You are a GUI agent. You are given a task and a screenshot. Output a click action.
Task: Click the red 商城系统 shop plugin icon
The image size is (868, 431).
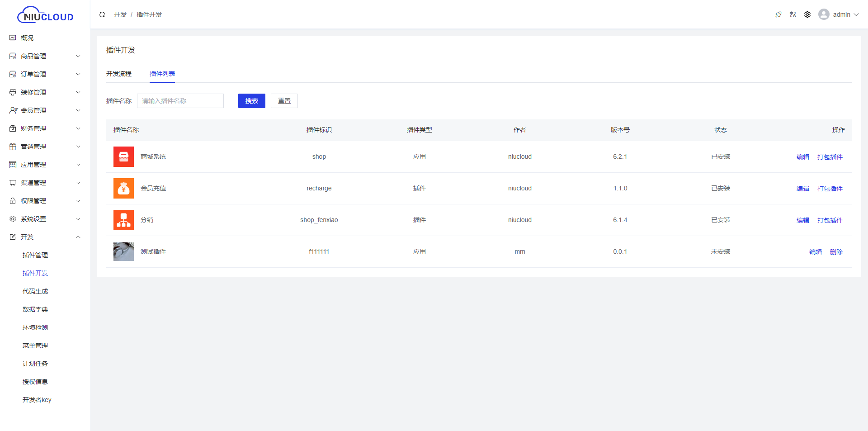[x=123, y=156]
